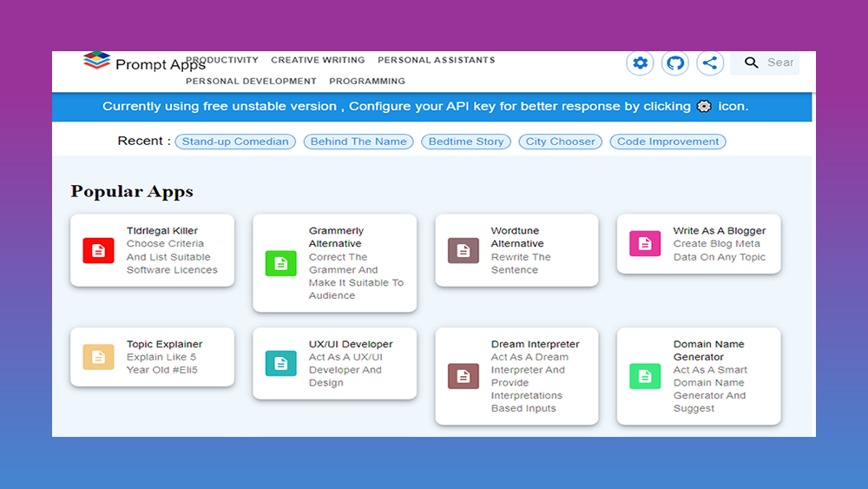Image resolution: width=868 pixels, height=489 pixels.
Task: Focus the Search input field
Action: (x=779, y=63)
